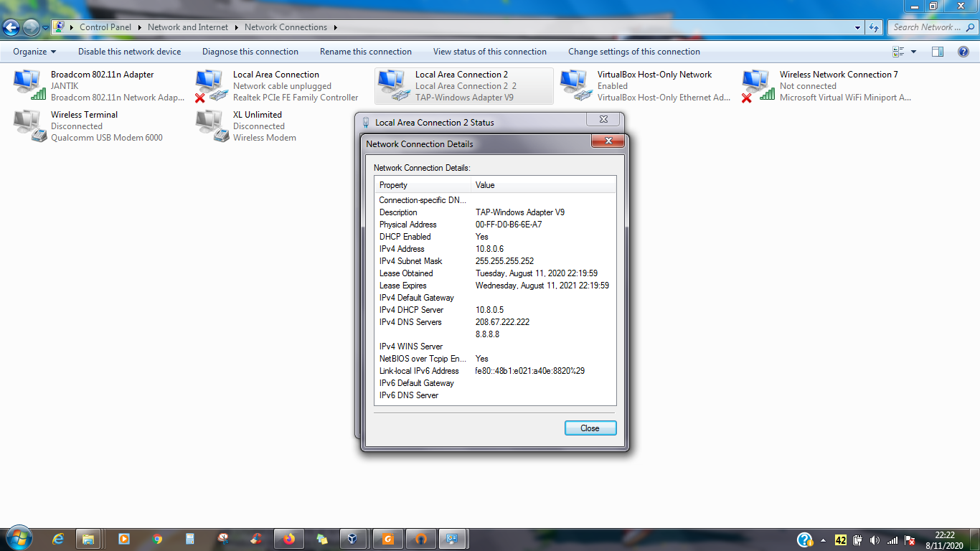
Task: Open Calculator from the taskbar
Action: click(190, 539)
